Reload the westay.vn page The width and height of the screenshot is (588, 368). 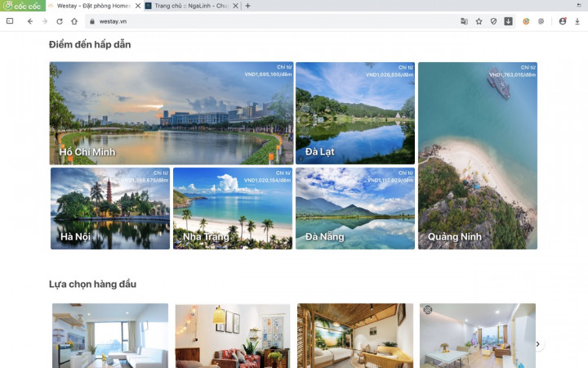pyautogui.click(x=60, y=21)
